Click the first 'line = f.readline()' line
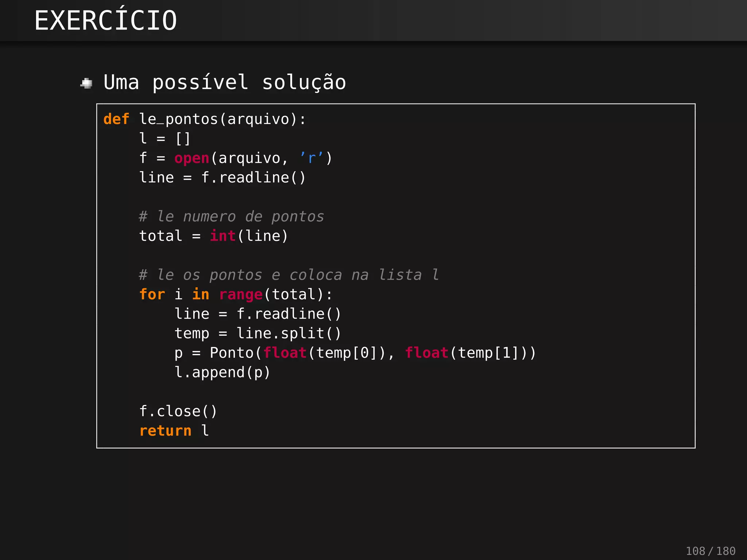This screenshot has width=747, height=560. pyautogui.click(x=222, y=178)
